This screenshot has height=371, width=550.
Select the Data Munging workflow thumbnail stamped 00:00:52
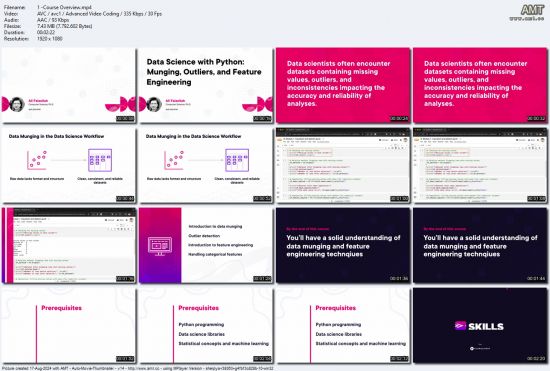[206, 165]
